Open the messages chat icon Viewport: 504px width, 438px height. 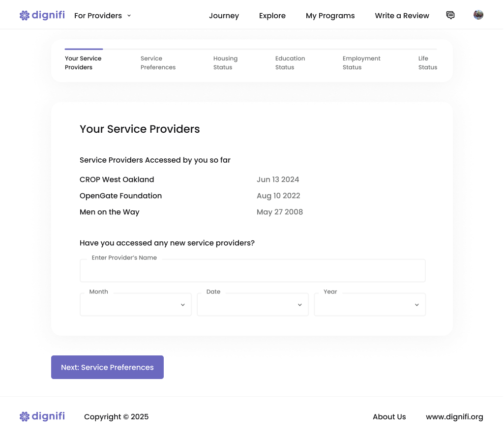coord(450,15)
